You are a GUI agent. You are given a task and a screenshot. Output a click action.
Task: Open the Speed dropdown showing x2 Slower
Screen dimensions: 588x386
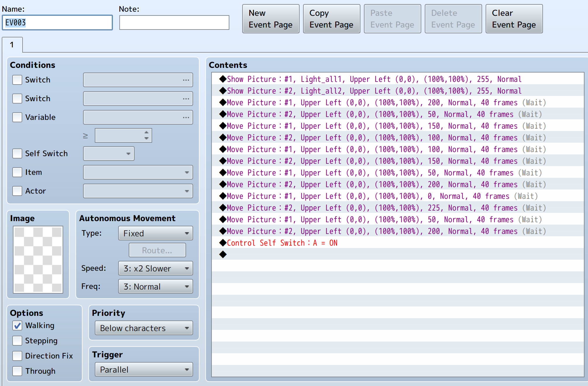(x=156, y=268)
